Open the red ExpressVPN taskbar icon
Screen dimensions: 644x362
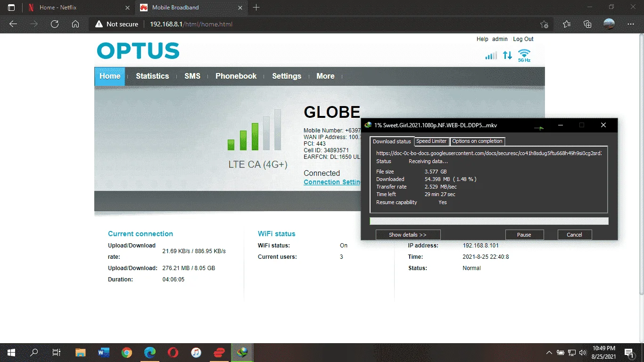tap(219, 352)
